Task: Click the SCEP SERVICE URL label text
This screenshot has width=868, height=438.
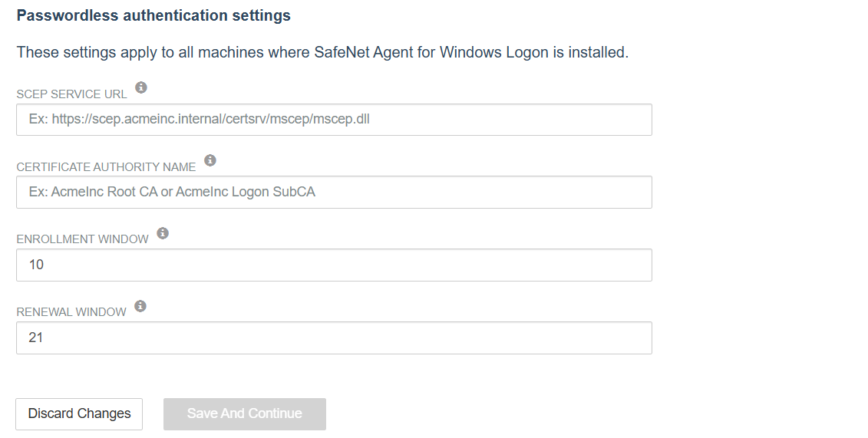Action: (x=71, y=94)
